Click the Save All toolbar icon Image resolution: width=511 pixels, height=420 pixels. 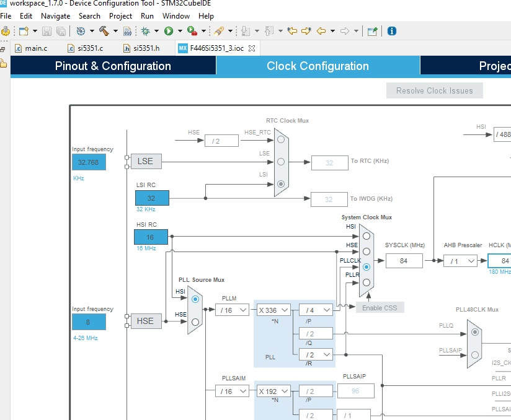[61, 31]
